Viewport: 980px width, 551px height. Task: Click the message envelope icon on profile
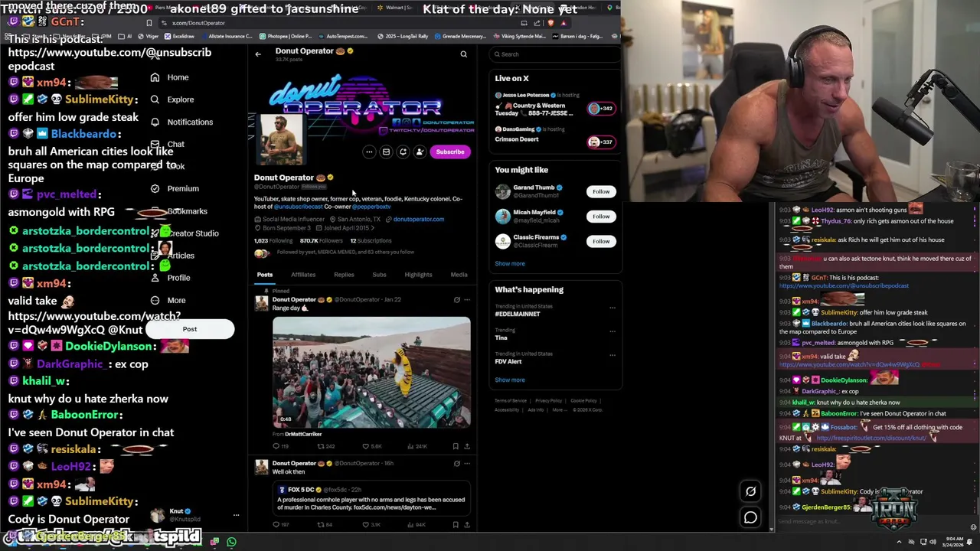(x=386, y=152)
